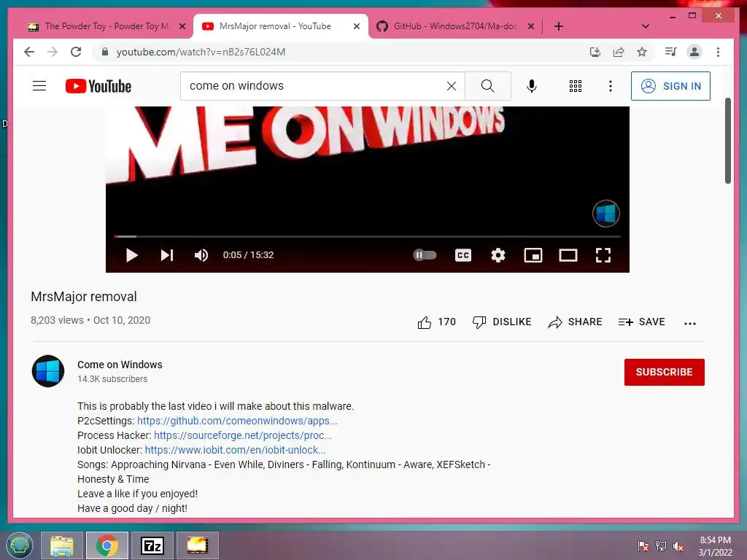Click the channel watermark in video

606,214
